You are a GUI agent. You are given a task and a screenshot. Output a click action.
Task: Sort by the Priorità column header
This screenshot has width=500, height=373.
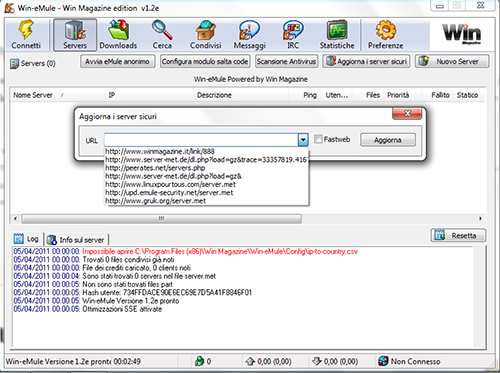402,95
